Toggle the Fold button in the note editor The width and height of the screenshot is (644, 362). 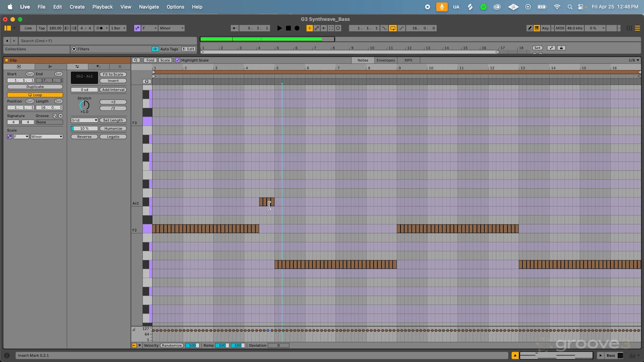[x=150, y=60]
